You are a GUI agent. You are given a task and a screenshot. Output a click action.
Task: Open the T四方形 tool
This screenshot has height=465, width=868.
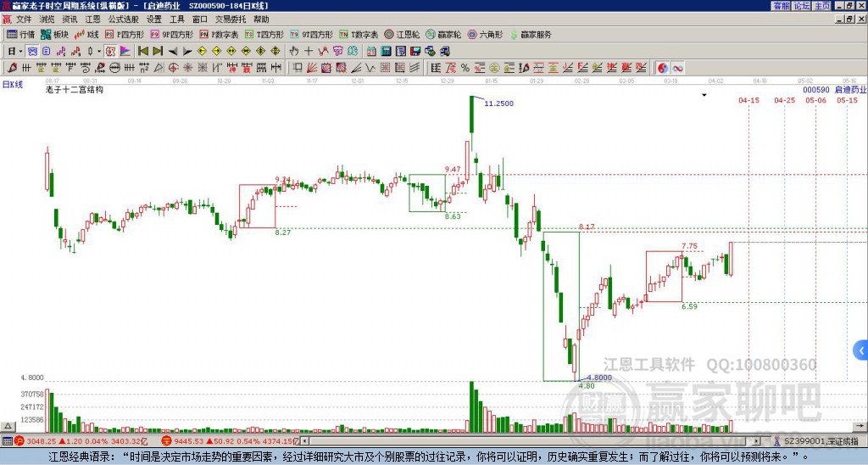[x=264, y=34]
